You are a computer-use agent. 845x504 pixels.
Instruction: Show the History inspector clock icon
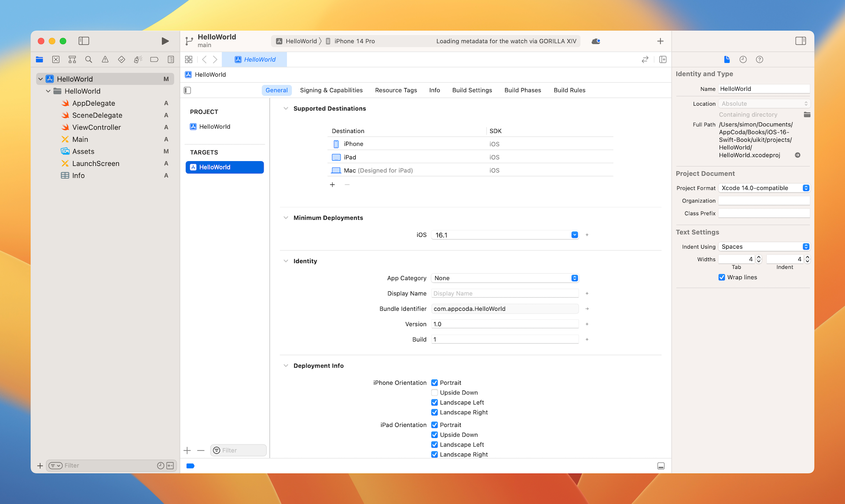743,59
